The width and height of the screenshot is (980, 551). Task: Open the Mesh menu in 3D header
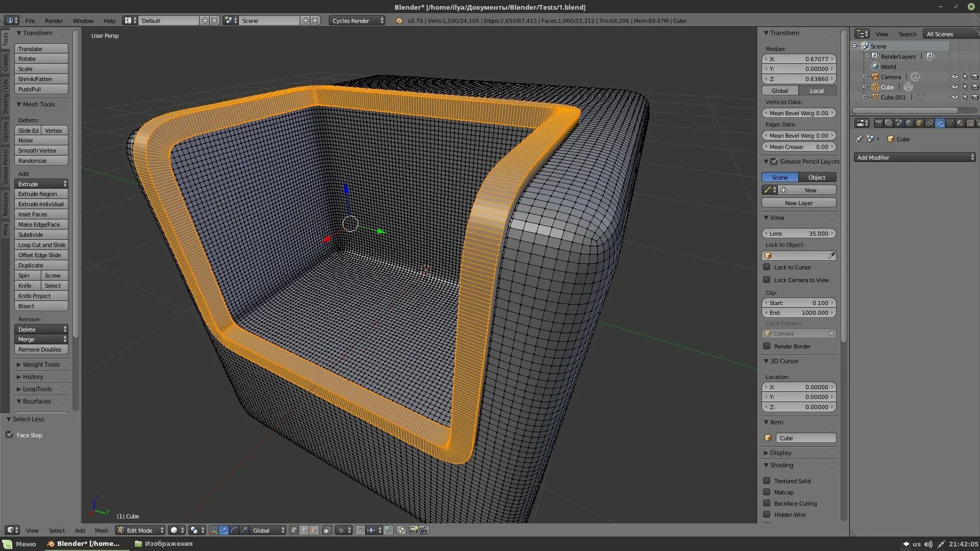(101, 531)
